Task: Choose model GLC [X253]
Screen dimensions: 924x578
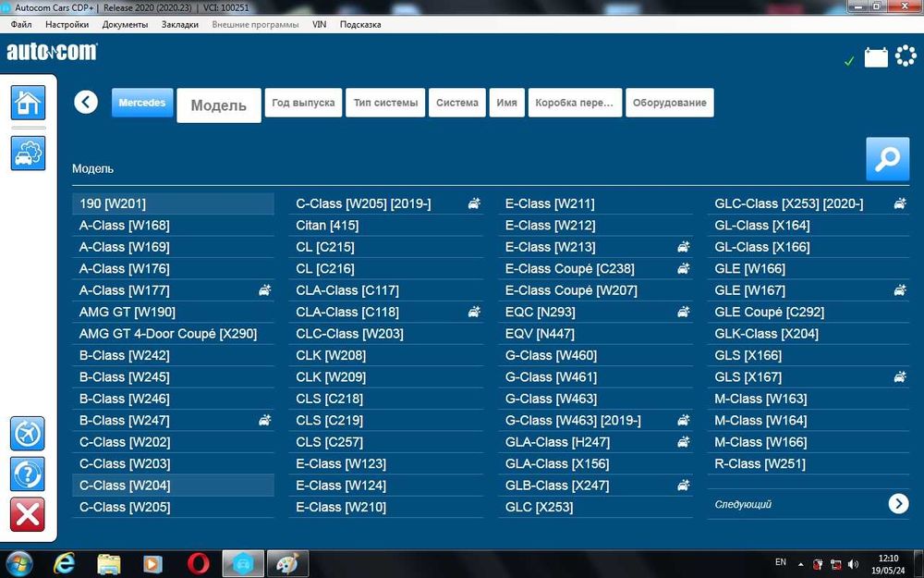Action: [x=595, y=507]
